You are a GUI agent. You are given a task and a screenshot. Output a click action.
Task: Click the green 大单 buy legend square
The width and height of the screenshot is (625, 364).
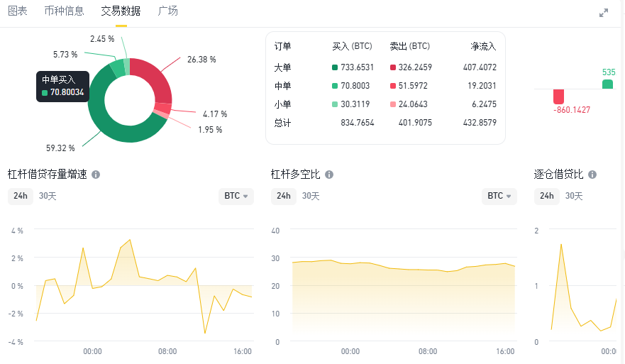335,67
